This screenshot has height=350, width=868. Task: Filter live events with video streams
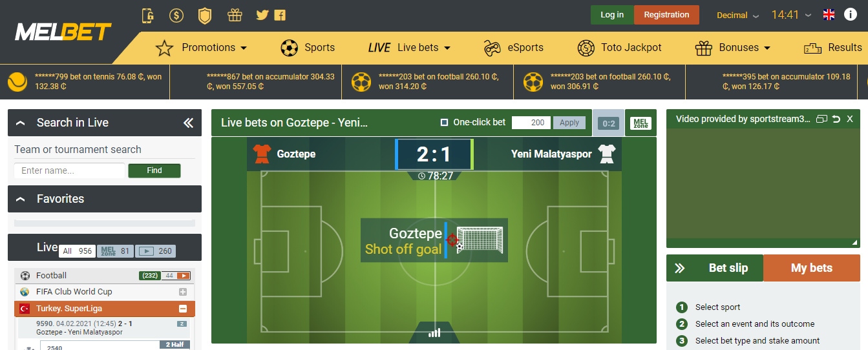(157, 251)
